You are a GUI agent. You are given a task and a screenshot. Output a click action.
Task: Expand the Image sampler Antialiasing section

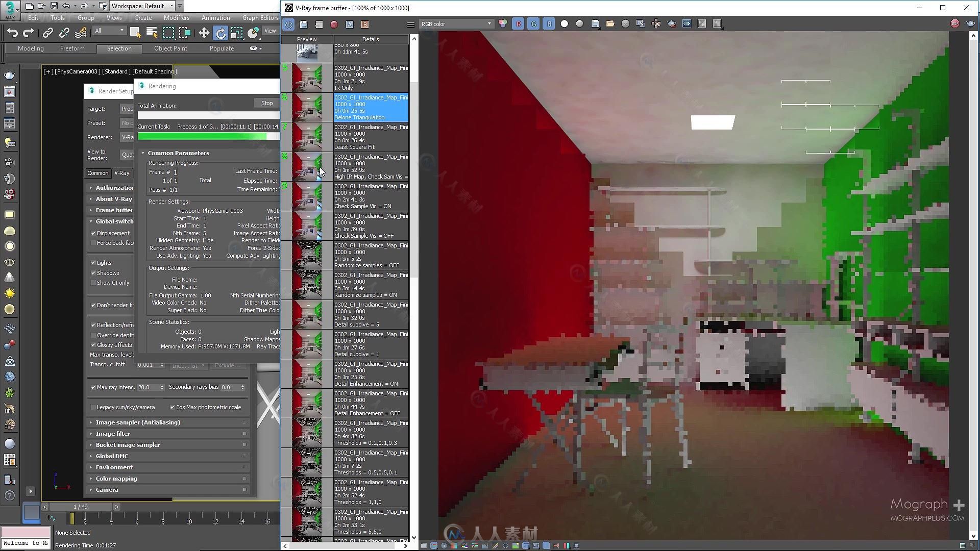click(137, 421)
